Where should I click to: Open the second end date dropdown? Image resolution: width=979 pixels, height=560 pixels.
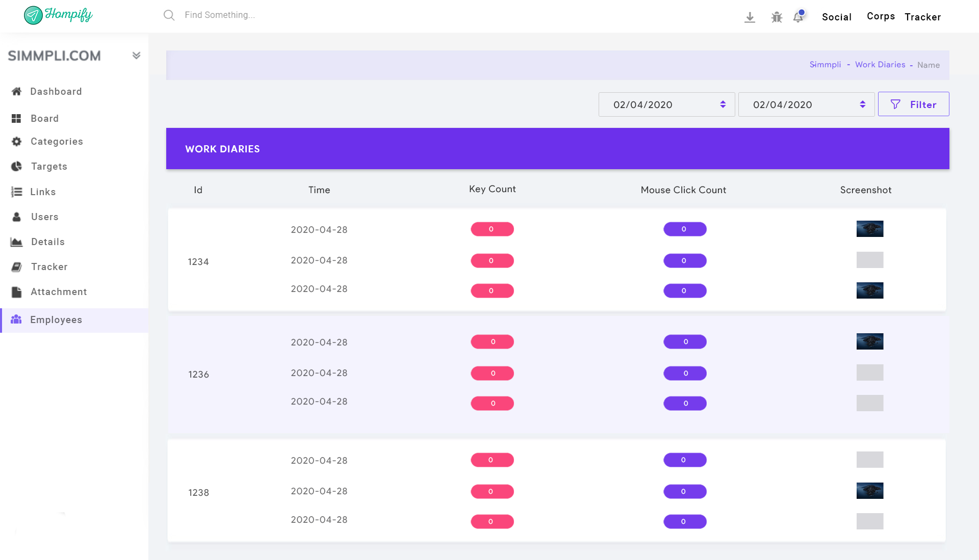point(806,104)
